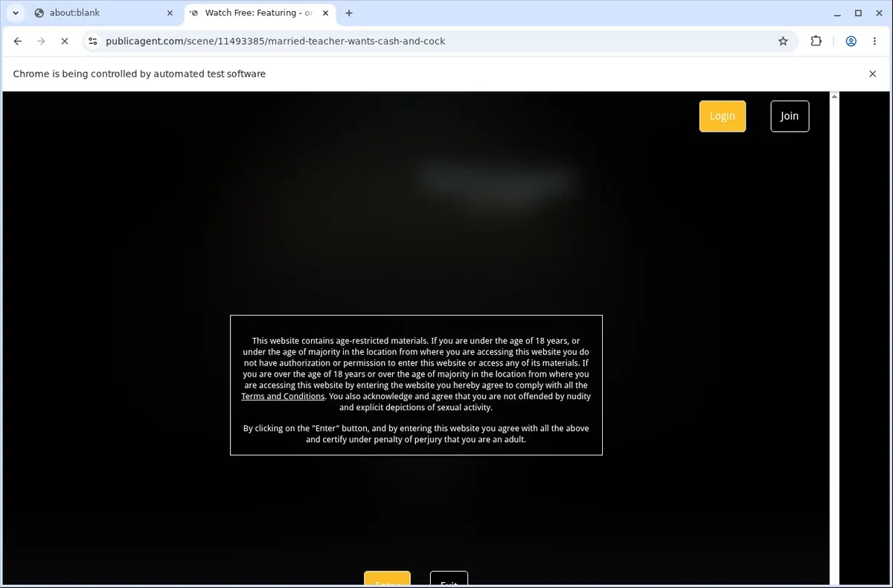Minimize the Chrome window
Viewport: 893px width, 588px height.
[x=836, y=13]
